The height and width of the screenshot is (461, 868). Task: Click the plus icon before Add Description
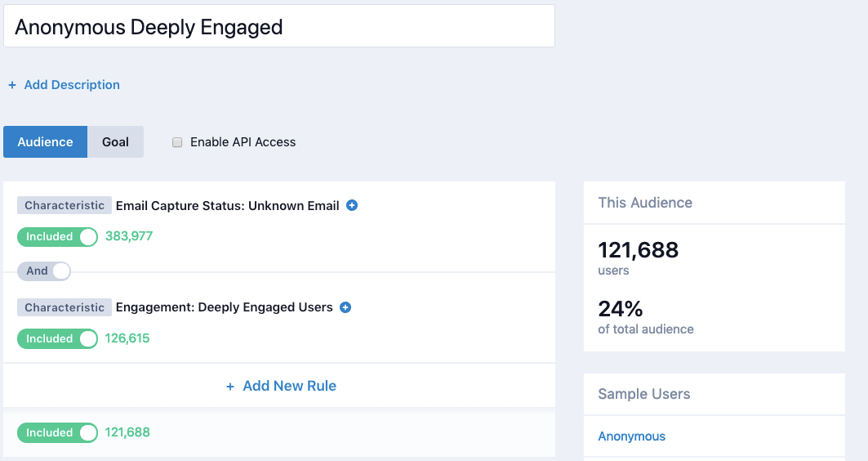pos(12,85)
